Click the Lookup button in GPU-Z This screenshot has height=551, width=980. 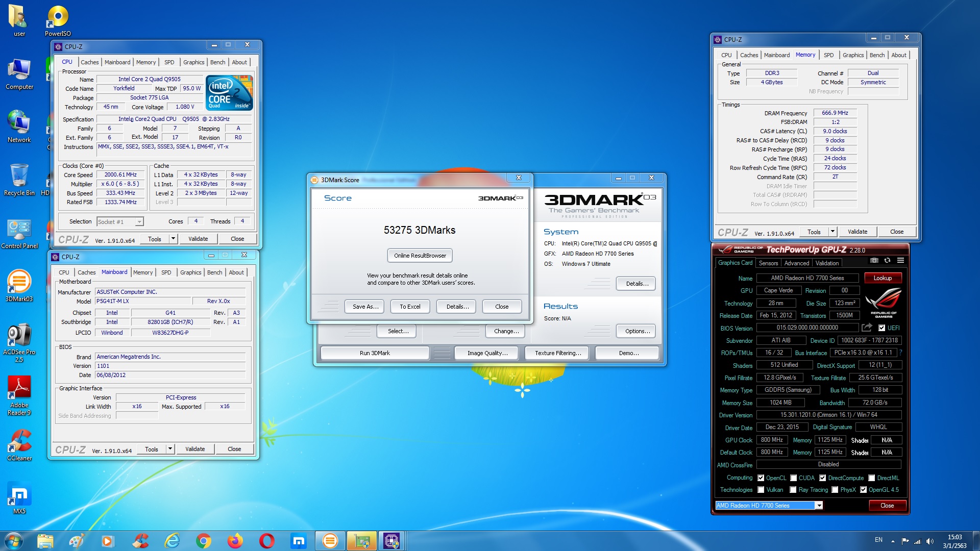click(x=883, y=278)
